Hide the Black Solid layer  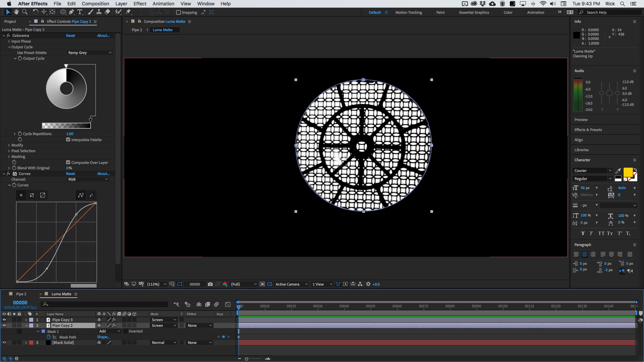pos(4,343)
